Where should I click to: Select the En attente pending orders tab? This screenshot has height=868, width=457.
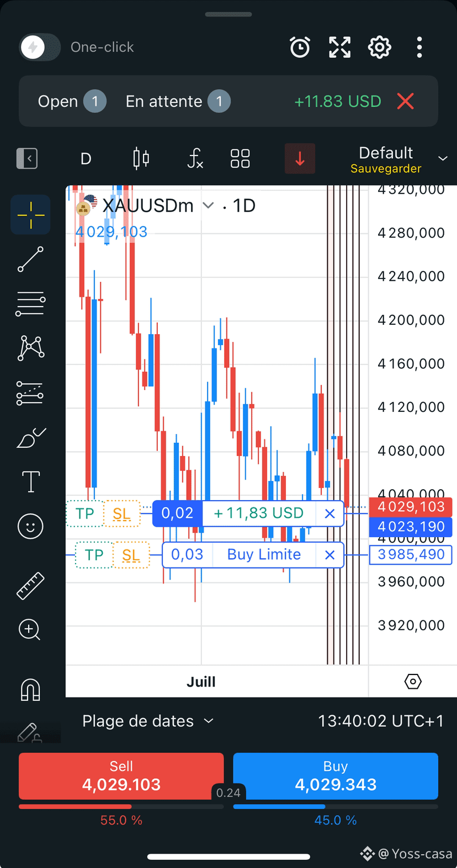tap(178, 101)
